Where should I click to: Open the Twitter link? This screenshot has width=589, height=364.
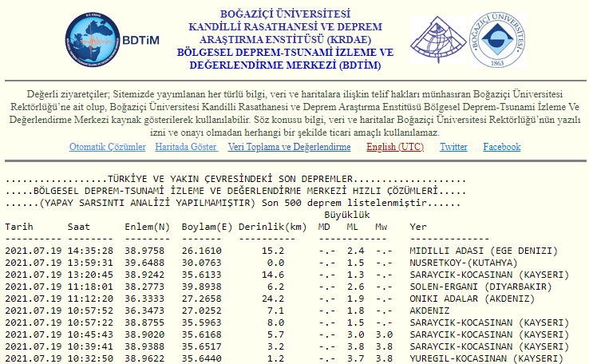point(454,147)
